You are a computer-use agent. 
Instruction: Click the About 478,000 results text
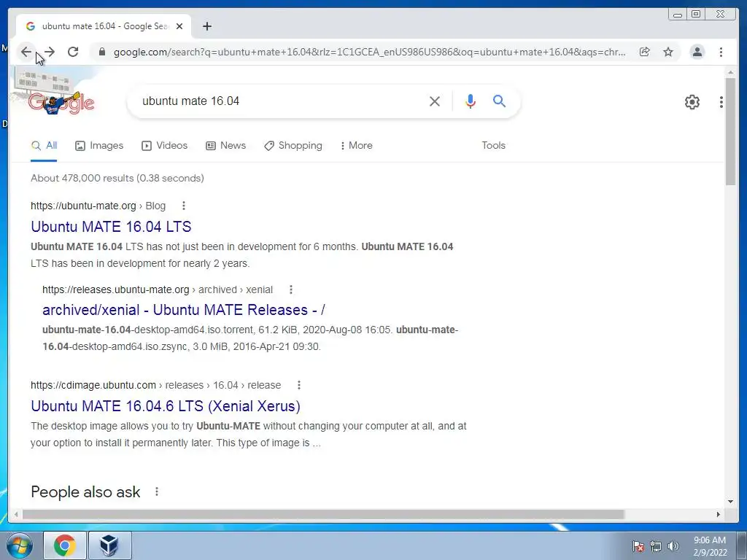tap(117, 178)
